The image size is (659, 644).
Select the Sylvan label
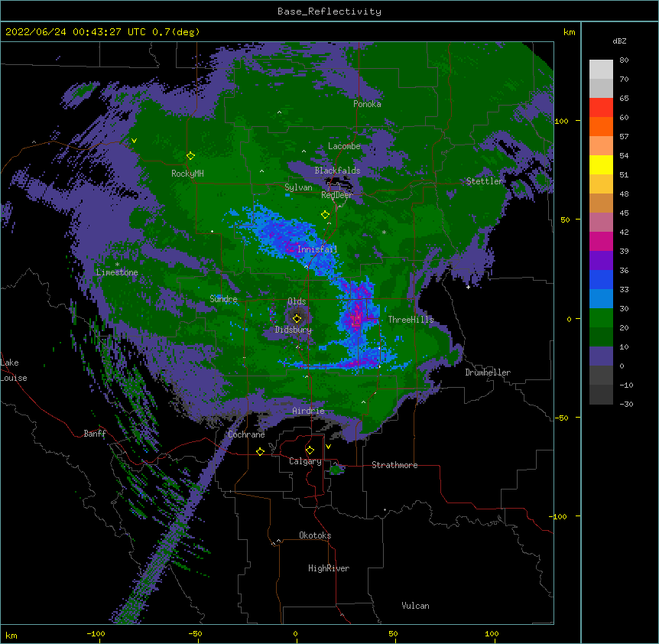[x=298, y=187]
